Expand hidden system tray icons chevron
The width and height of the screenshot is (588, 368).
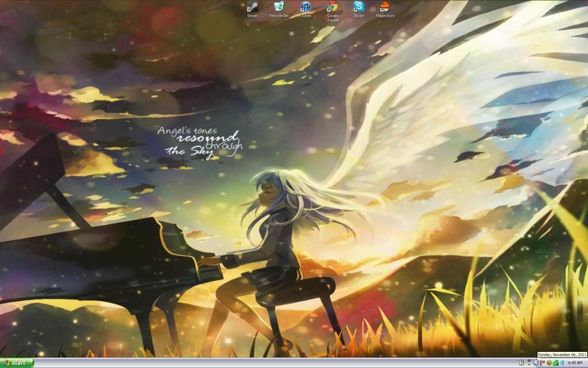[536, 363]
